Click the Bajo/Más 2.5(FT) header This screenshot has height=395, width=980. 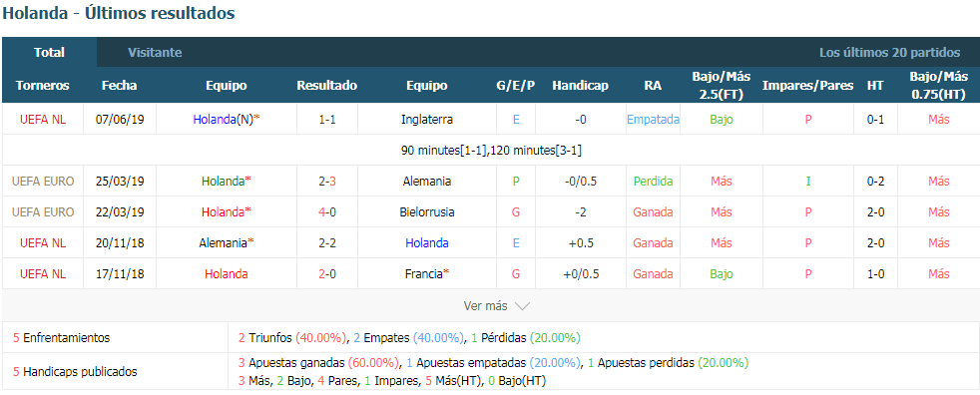click(721, 86)
